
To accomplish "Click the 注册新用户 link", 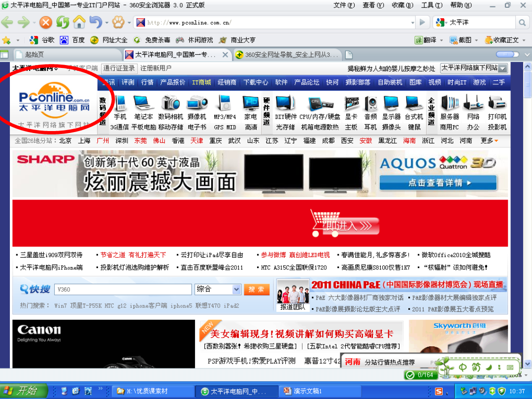I will click(156, 68).
